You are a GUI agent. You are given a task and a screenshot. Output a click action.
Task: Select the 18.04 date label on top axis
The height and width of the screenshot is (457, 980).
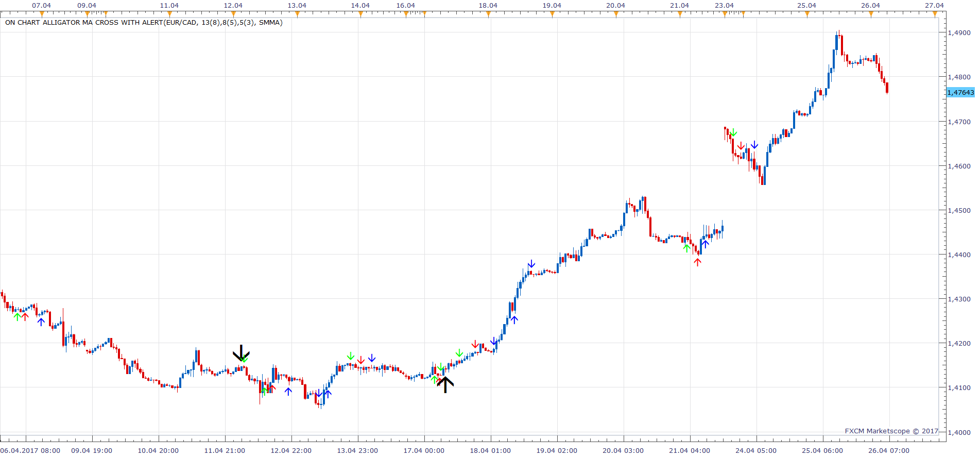point(488,5)
